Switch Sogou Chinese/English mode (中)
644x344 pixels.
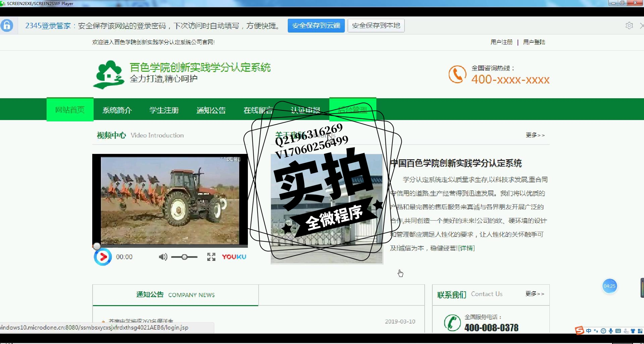589,331
